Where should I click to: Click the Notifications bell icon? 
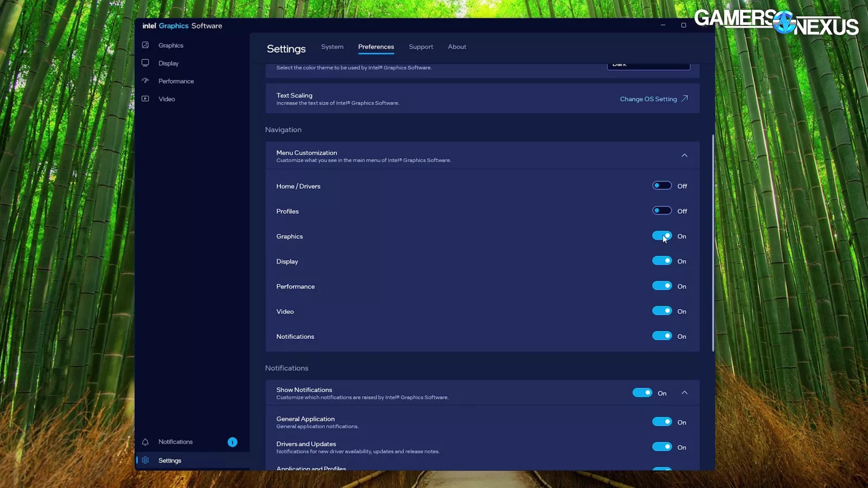145,442
